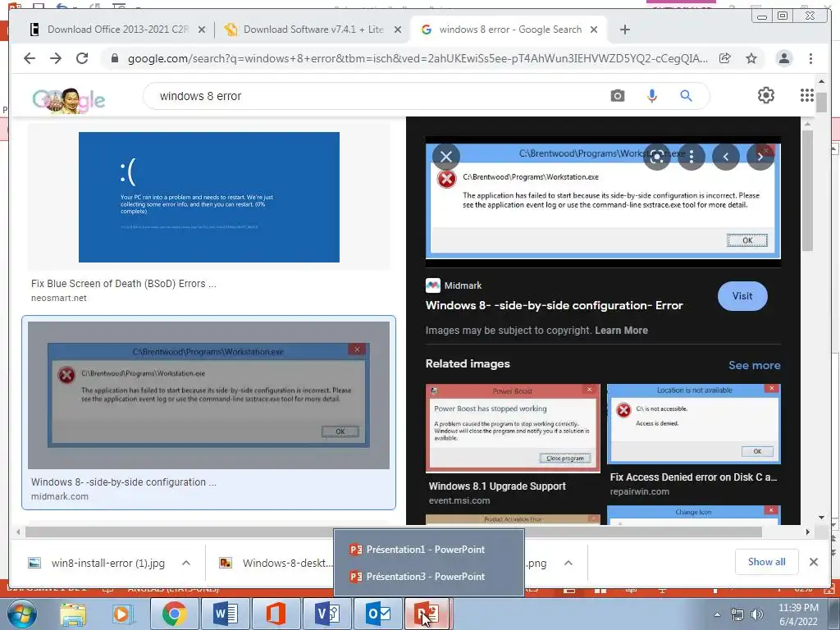840x630 pixels.
Task: Open Windows Start menu orb
Action: (x=22, y=614)
